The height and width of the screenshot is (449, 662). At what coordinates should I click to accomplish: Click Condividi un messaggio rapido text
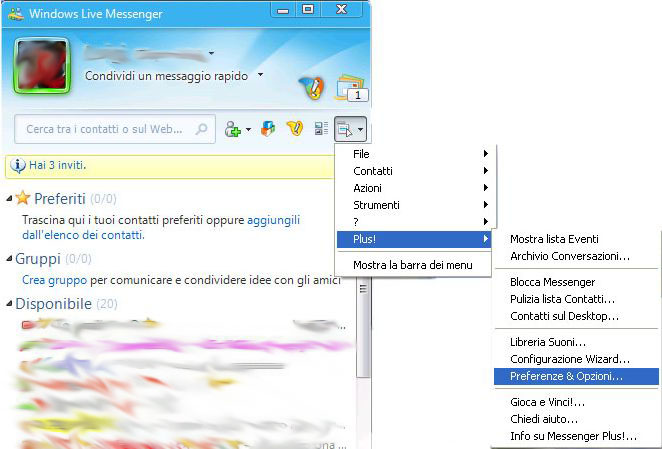pyautogui.click(x=166, y=76)
